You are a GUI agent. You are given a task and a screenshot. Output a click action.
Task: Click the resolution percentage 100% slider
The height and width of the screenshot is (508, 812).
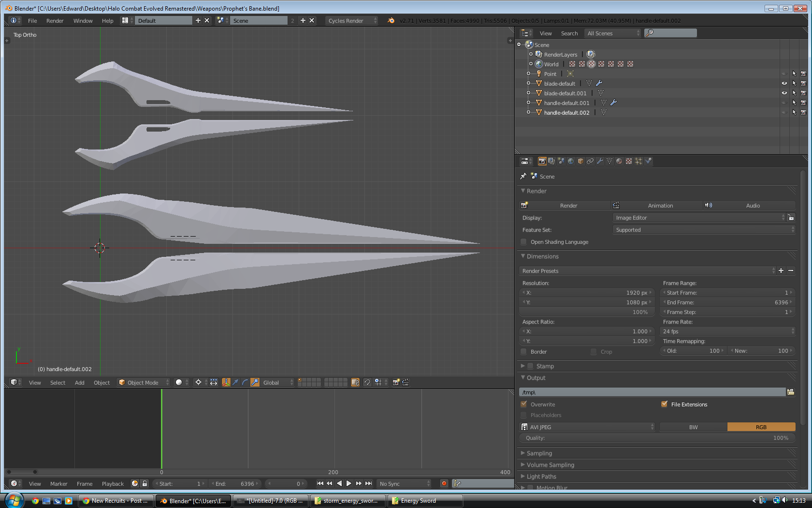tap(587, 312)
